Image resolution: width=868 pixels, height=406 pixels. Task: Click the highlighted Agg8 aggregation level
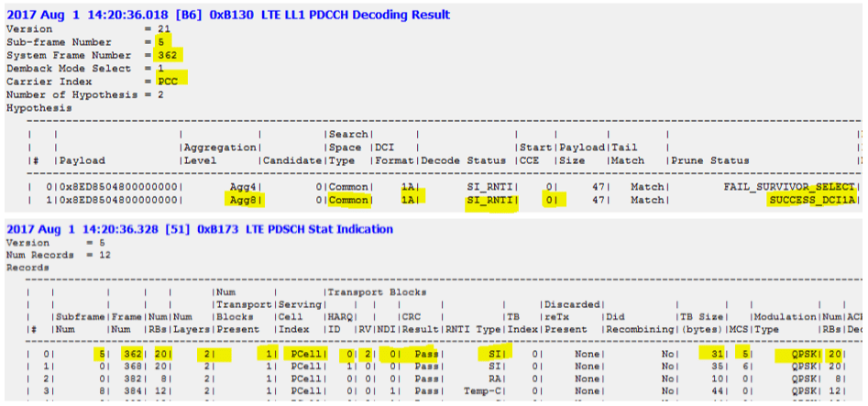point(241,200)
